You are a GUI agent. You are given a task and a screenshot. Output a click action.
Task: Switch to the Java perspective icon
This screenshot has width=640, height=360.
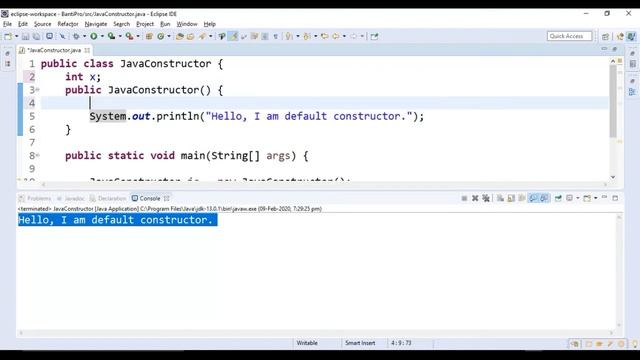(631, 36)
